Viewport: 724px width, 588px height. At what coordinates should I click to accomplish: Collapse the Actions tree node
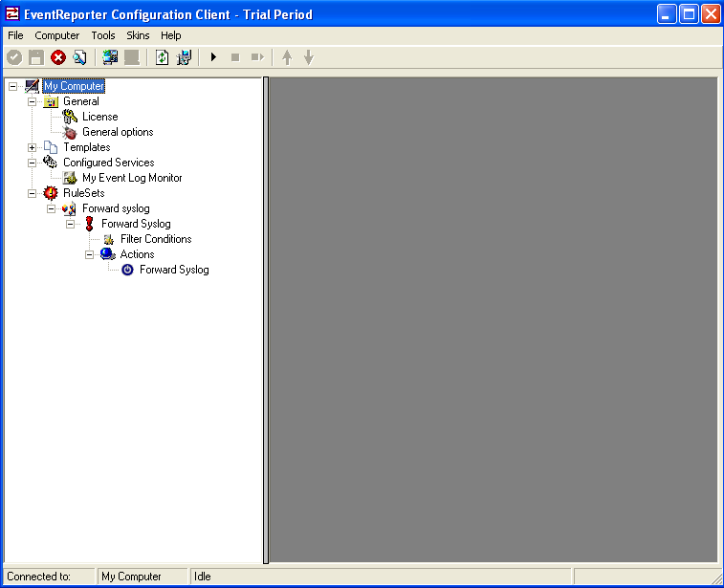(x=90, y=254)
